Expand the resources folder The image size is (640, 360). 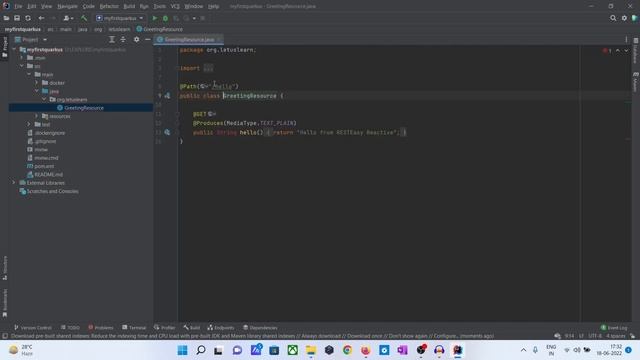click(x=37, y=116)
